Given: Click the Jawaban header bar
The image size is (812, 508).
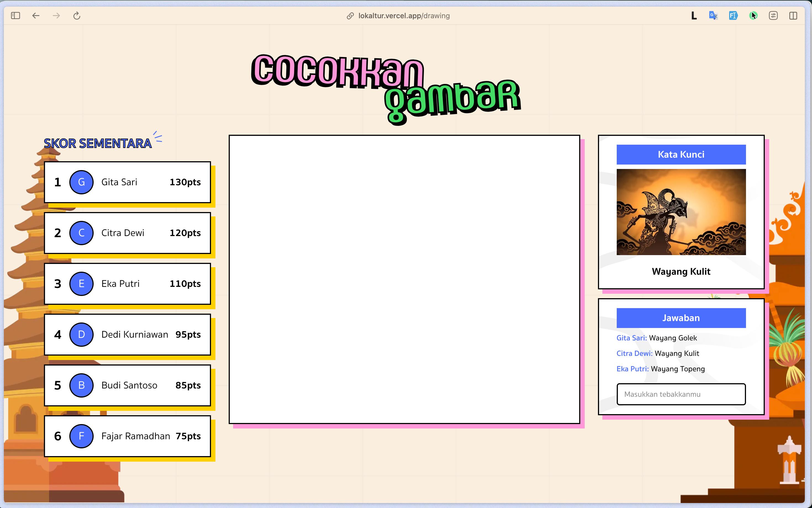Looking at the screenshot, I should coord(681,318).
